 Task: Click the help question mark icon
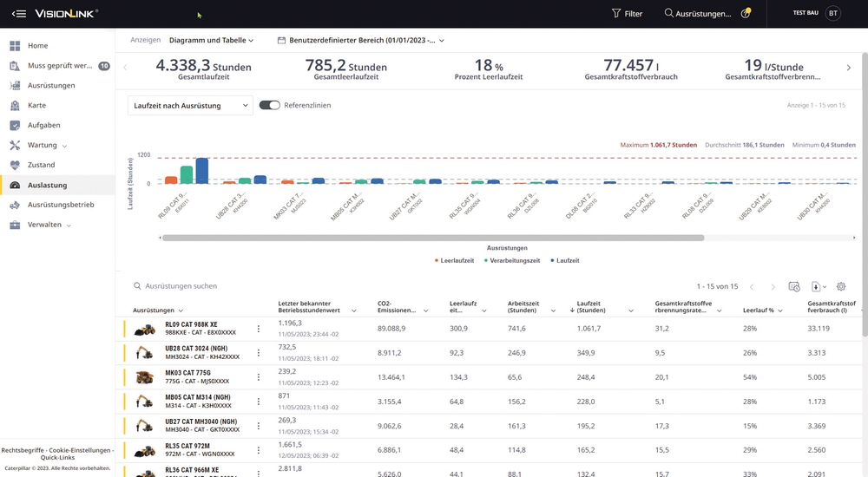[x=746, y=14]
